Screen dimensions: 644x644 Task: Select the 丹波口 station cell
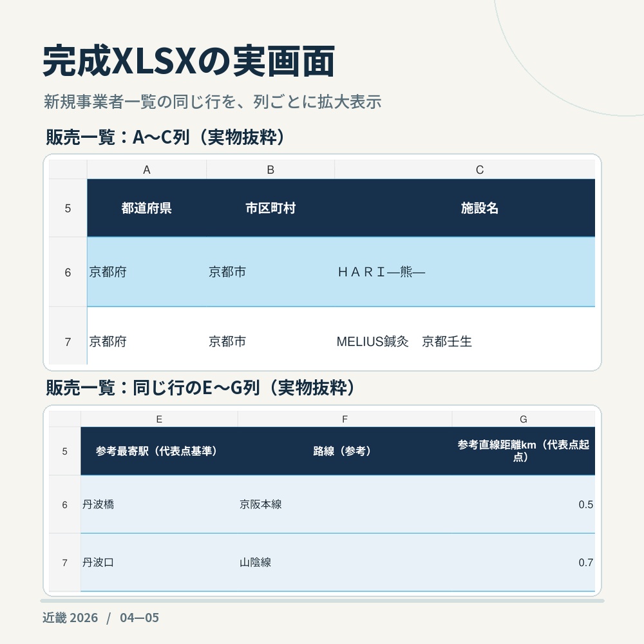pyautogui.click(x=159, y=562)
